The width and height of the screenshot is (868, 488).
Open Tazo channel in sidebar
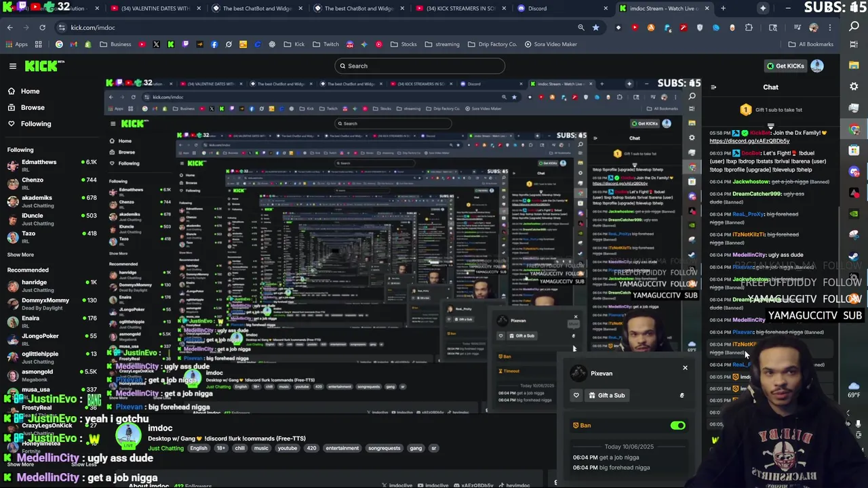(52, 237)
